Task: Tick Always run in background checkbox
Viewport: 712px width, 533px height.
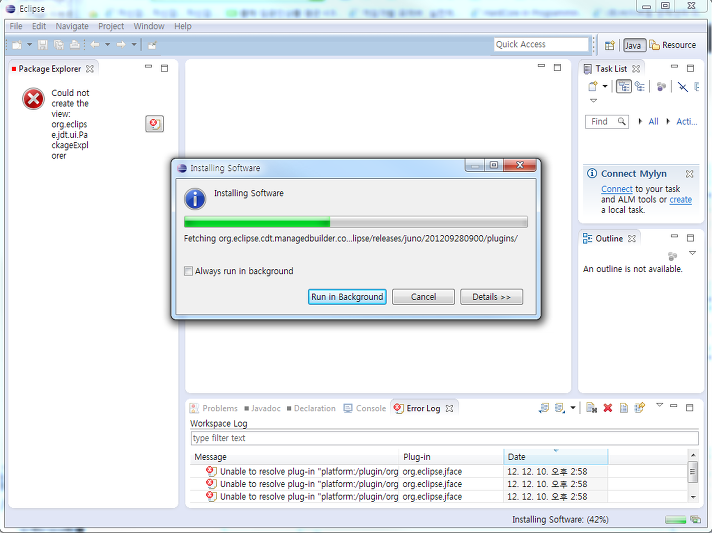Action: pyautogui.click(x=188, y=271)
